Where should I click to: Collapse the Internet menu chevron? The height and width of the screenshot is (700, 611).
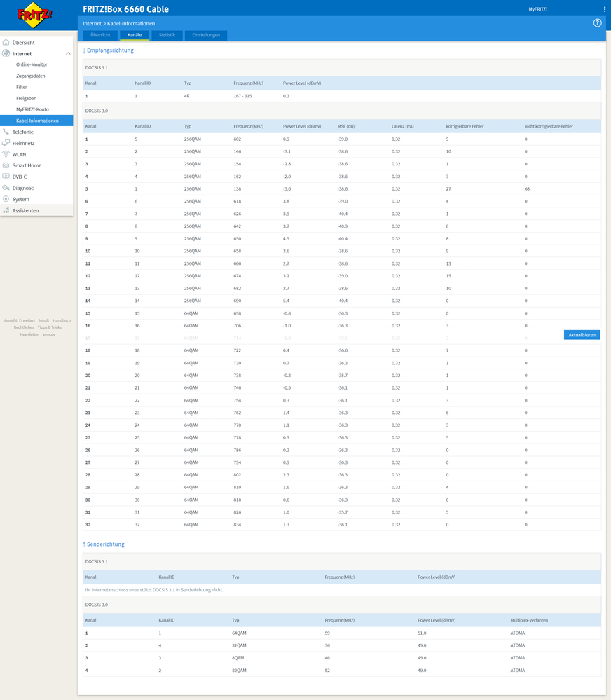[68, 54]
